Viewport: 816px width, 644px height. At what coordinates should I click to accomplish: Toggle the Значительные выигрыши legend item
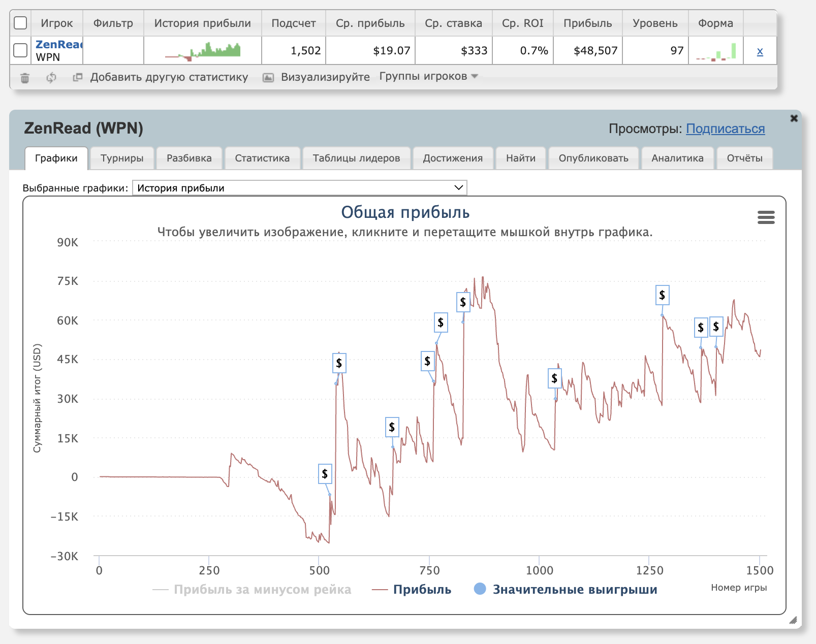click(x=566, y=589)
